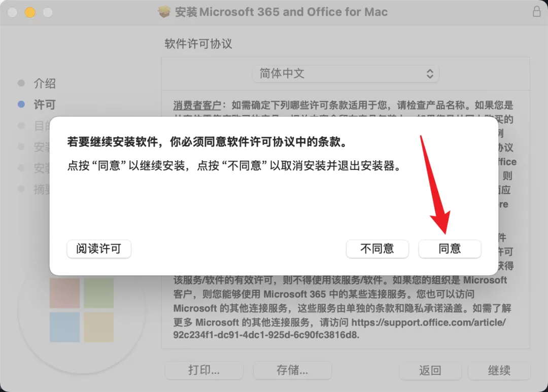
Task: Click the up-down chevron of language selector
Action: pos(430,74)
